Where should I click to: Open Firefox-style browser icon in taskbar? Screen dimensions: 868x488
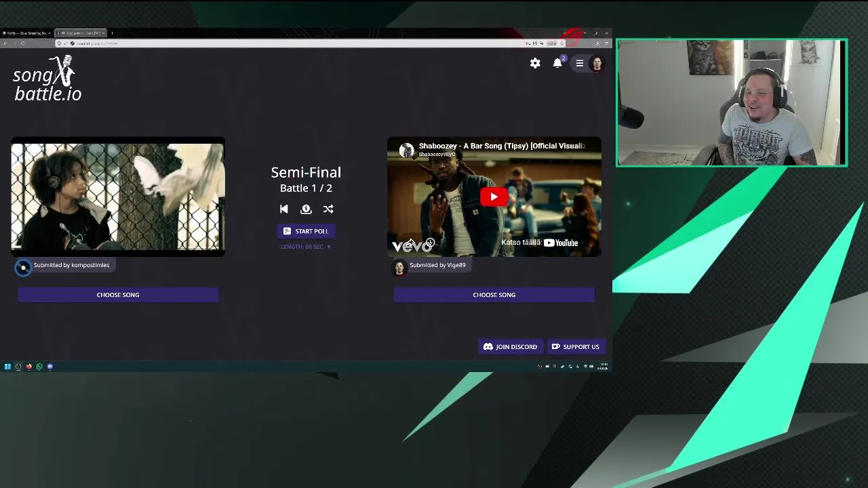pyautogui.click(x=29, y=367)
